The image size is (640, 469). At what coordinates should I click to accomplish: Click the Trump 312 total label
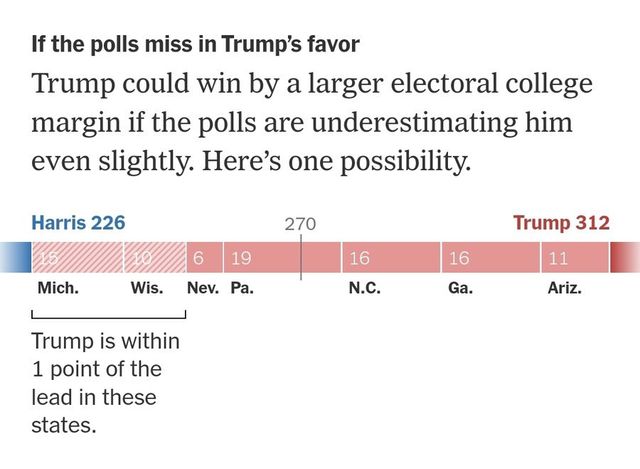[x=561, y=222]
